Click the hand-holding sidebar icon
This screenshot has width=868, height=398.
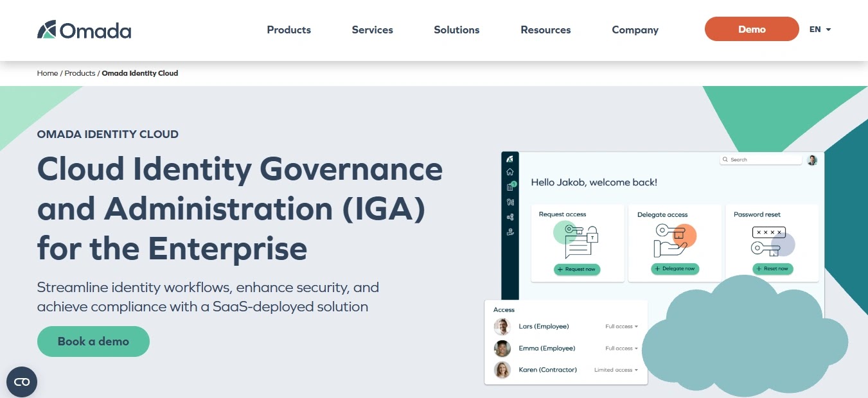510,232
